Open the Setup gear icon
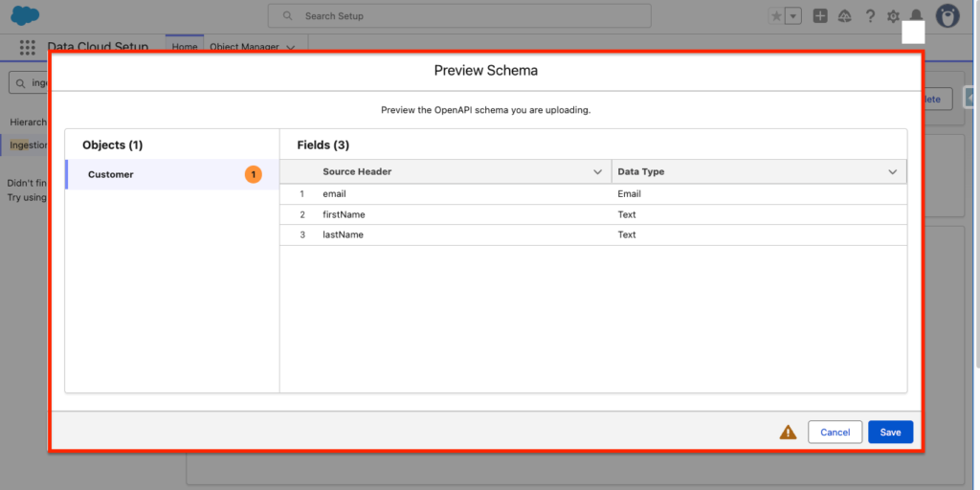 pyautogui.click(x=893, y=16)
